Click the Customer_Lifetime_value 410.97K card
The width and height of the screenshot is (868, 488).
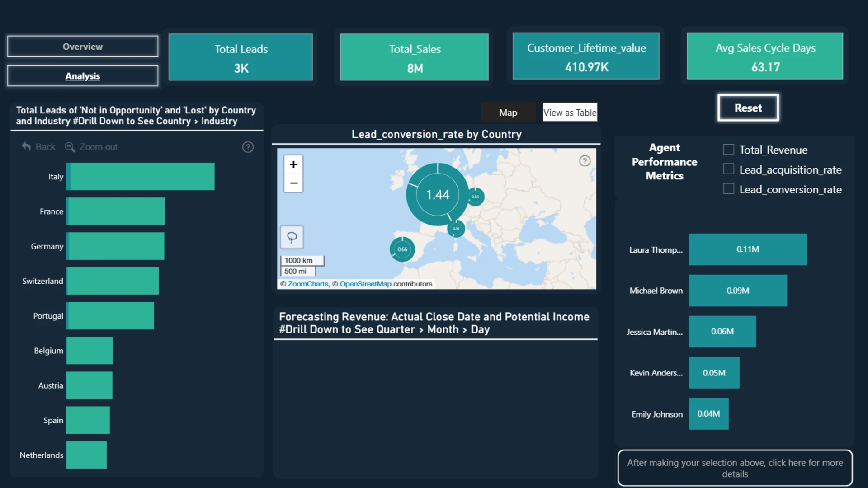click(x=586, y=56)
